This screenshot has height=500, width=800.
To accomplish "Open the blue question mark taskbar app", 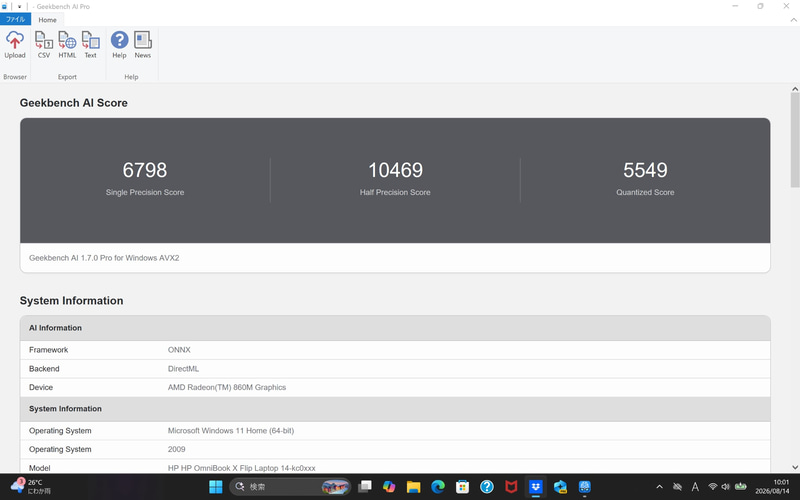I will (487, 487).
